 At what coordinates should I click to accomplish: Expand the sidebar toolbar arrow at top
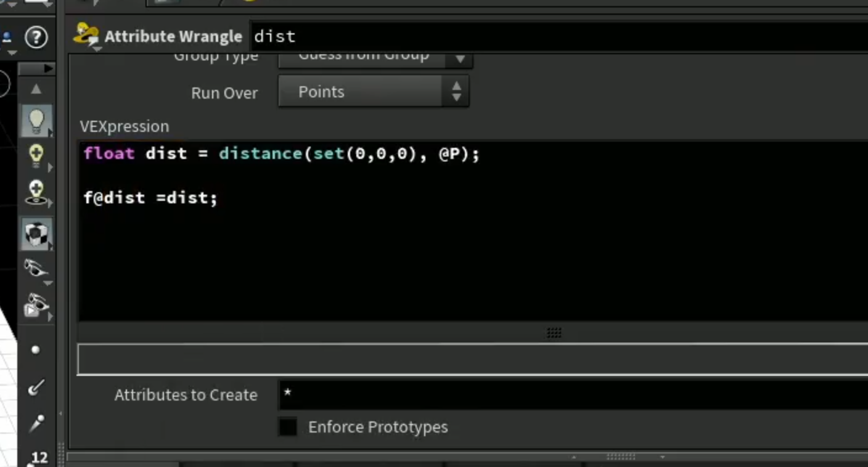point(48,68)
